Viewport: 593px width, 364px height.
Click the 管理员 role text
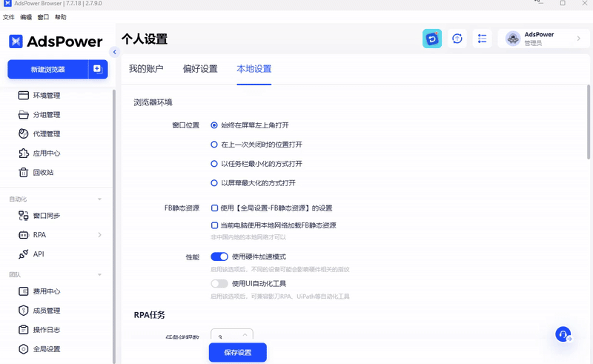(x=533, y=43)
